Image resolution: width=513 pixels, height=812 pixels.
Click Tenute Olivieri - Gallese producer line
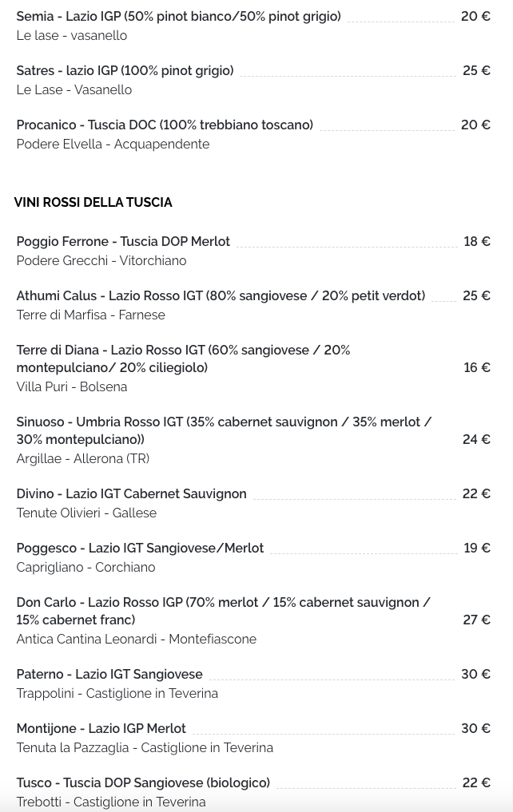(x=86, y=513)
